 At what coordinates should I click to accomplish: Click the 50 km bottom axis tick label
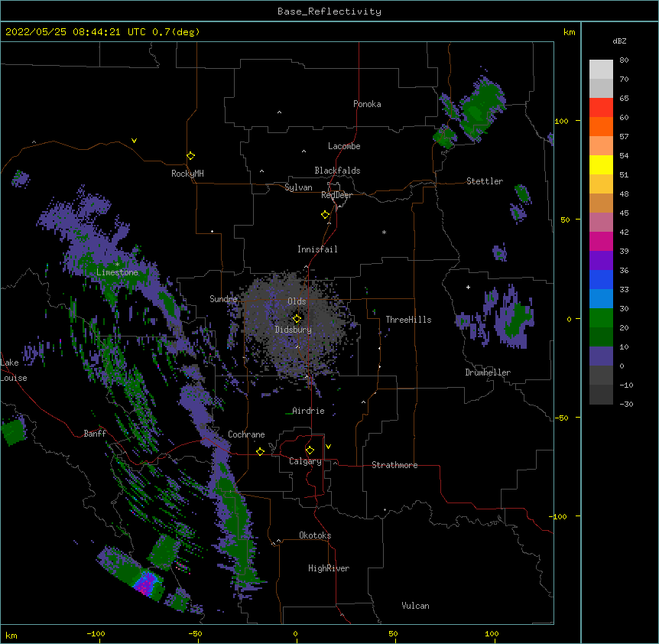394,633
